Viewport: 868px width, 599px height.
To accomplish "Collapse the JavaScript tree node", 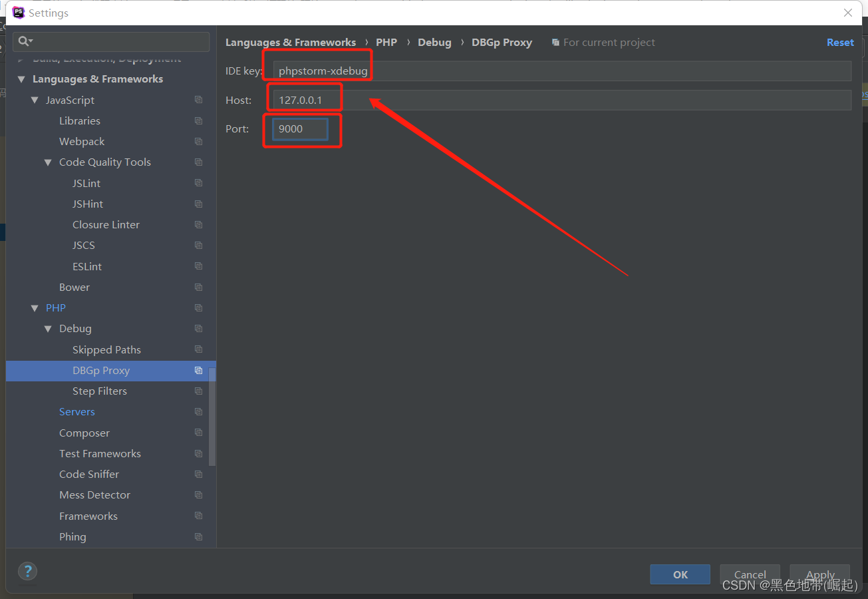I will (35, 100).
